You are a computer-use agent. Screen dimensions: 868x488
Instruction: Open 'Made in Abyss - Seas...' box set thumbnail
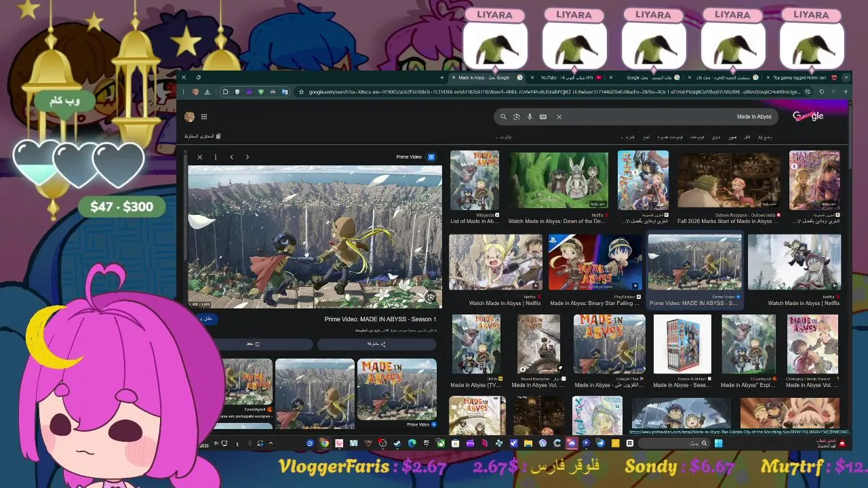point(682,344)
